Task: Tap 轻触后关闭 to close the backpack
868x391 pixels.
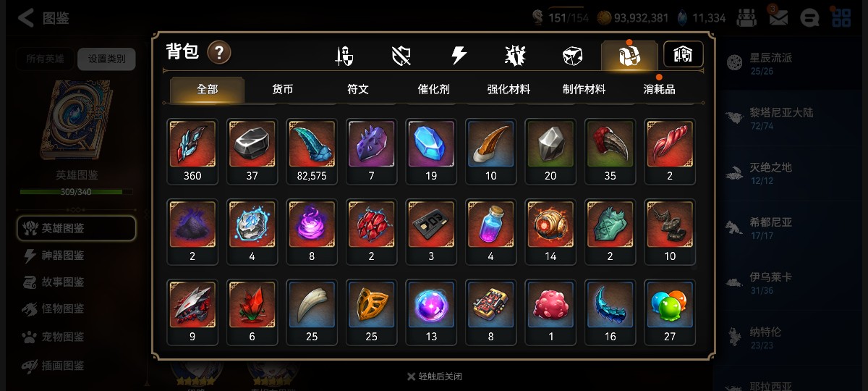Action: coord(434,377)
